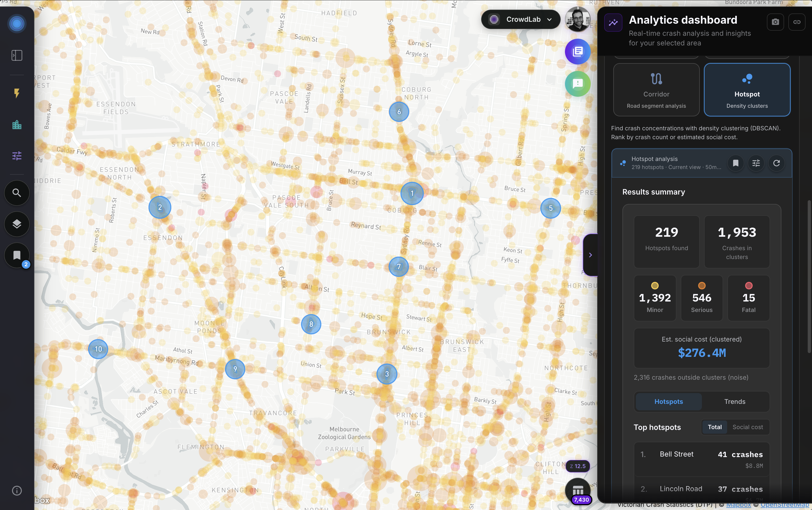Screen dimensions: 812x510
Task: Open the lightning bolt quick actions
Action: pos(17,93)
